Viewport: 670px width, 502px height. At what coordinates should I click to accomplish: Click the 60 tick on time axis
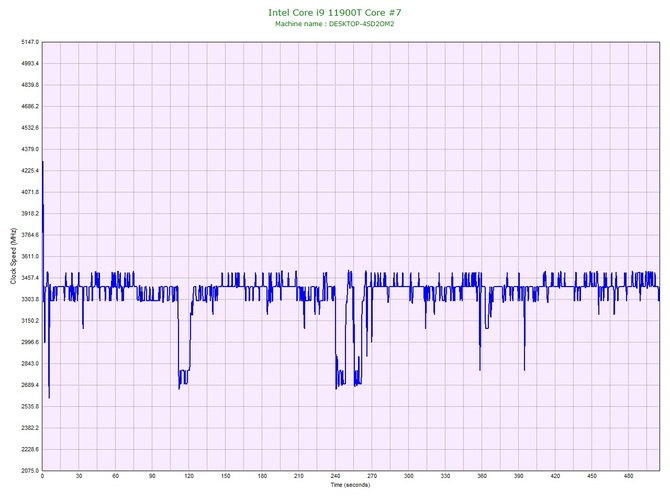115,476
